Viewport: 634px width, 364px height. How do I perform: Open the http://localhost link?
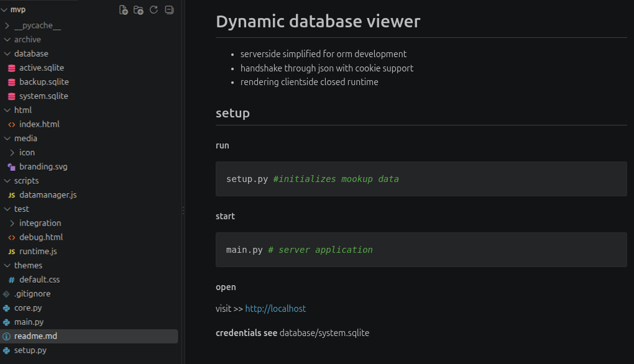[x=275, y=309]
